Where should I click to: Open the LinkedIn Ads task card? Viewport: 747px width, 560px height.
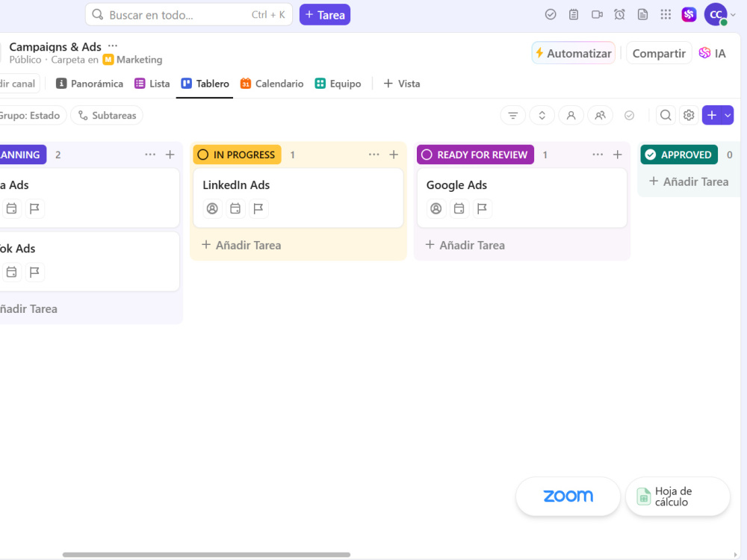point(298,198)
